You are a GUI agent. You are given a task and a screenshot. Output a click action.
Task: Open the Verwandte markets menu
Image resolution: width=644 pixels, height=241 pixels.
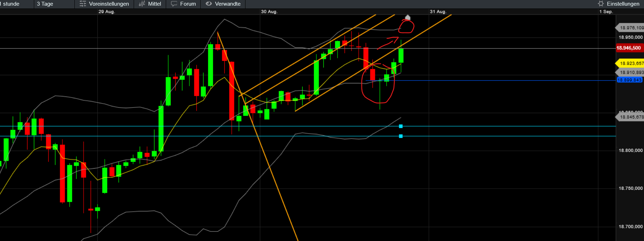[x=228, y=4]
